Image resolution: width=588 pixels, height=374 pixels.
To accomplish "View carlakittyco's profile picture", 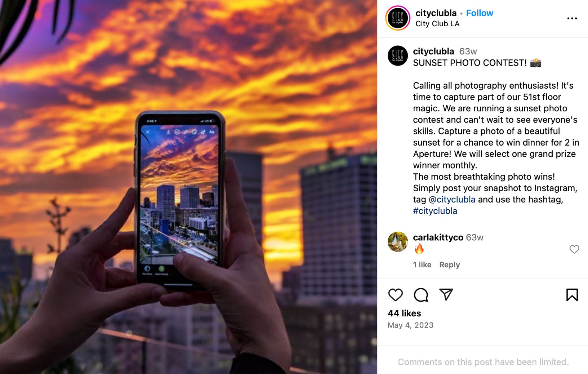I will (x=397, y=242).
